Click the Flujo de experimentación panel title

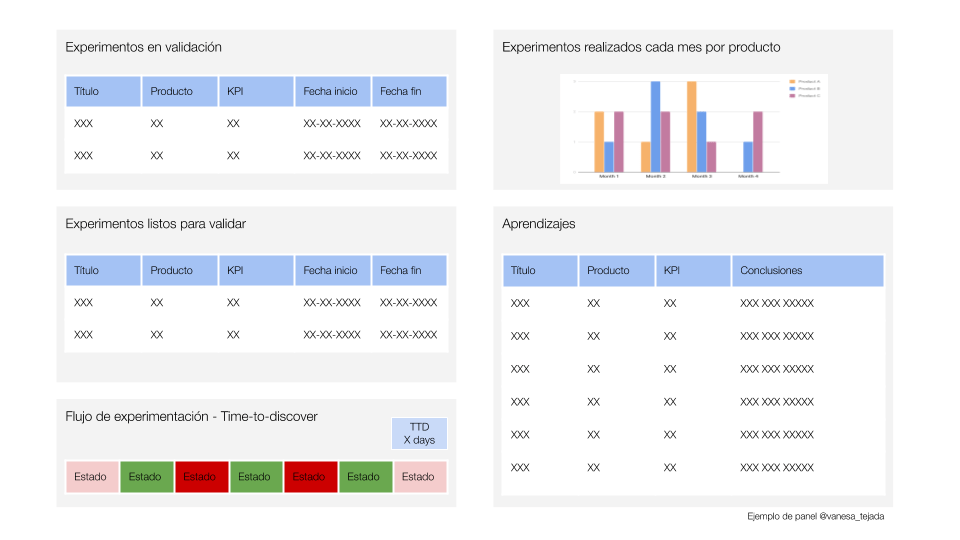point(191,416)
